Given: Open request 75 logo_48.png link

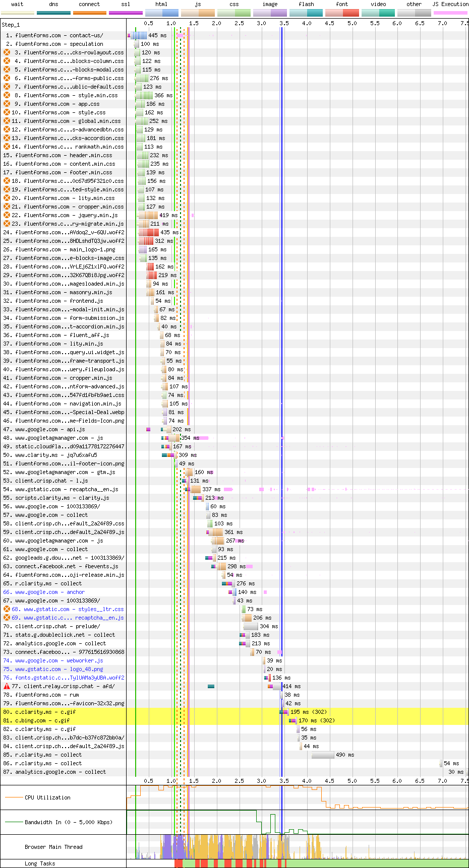Looking at the screenshot, I should click(x=53, y=669).
